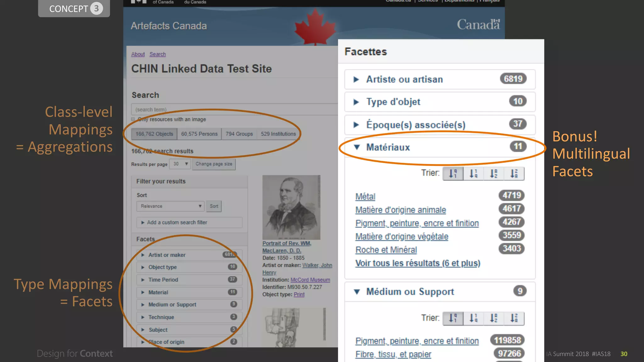Sort Matériaux facet by count descending (9-1)

[453, 173]
